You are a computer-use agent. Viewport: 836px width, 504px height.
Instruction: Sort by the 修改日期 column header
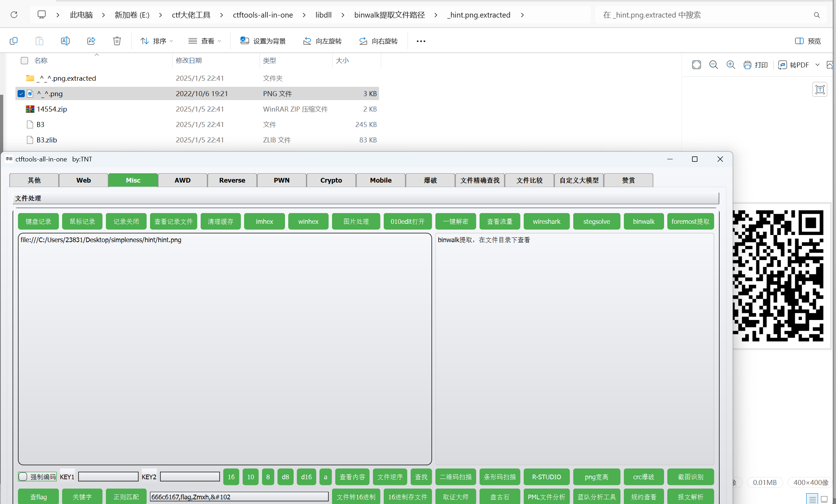189,61
